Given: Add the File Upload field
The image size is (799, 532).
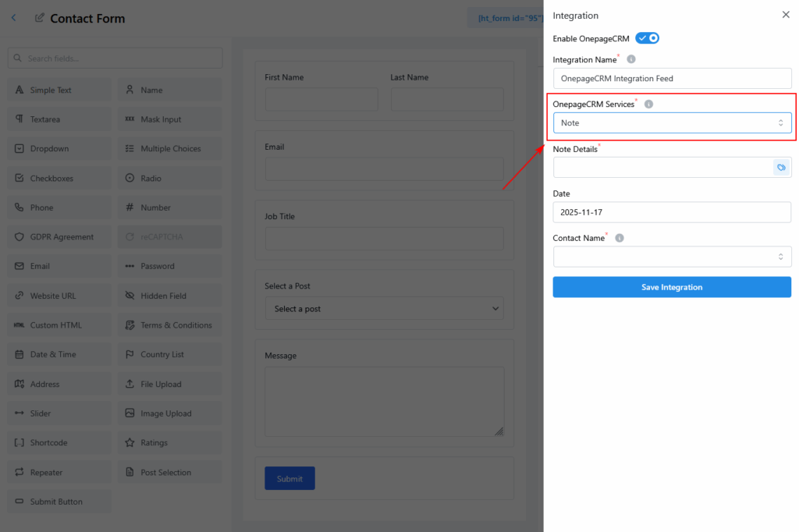Looking at the screenshot, I should tap(169, 385).
